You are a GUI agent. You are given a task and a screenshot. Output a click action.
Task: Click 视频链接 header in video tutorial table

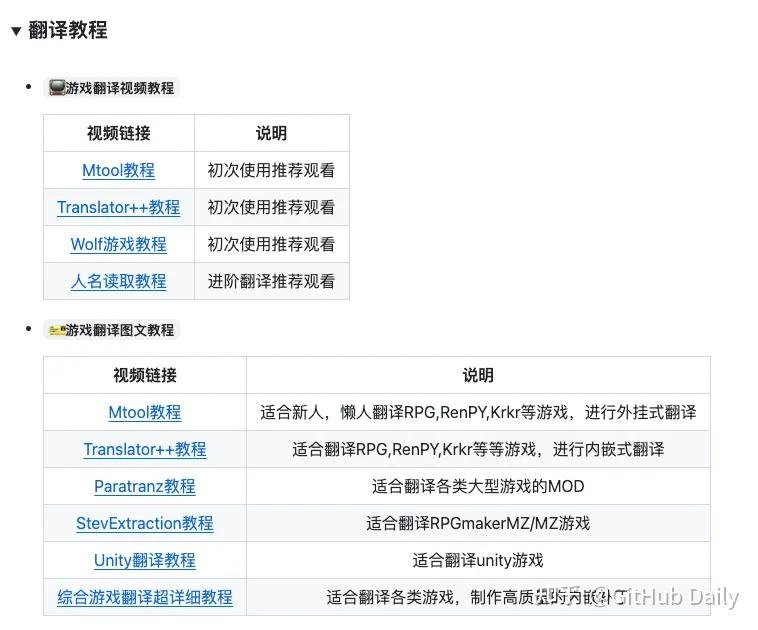(118, 133)
